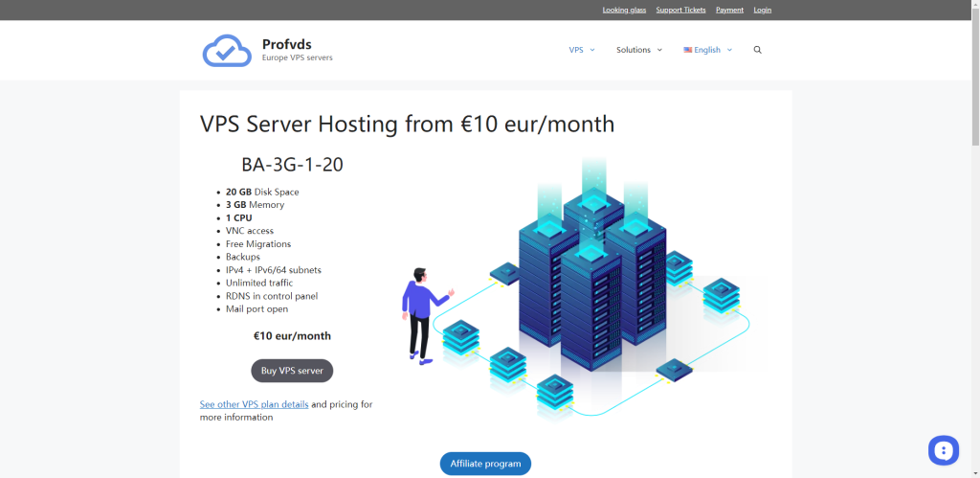Viewport: 980px width, 478px height.
Task: Click the Backups list item
Action: click(x=242, y=257)
